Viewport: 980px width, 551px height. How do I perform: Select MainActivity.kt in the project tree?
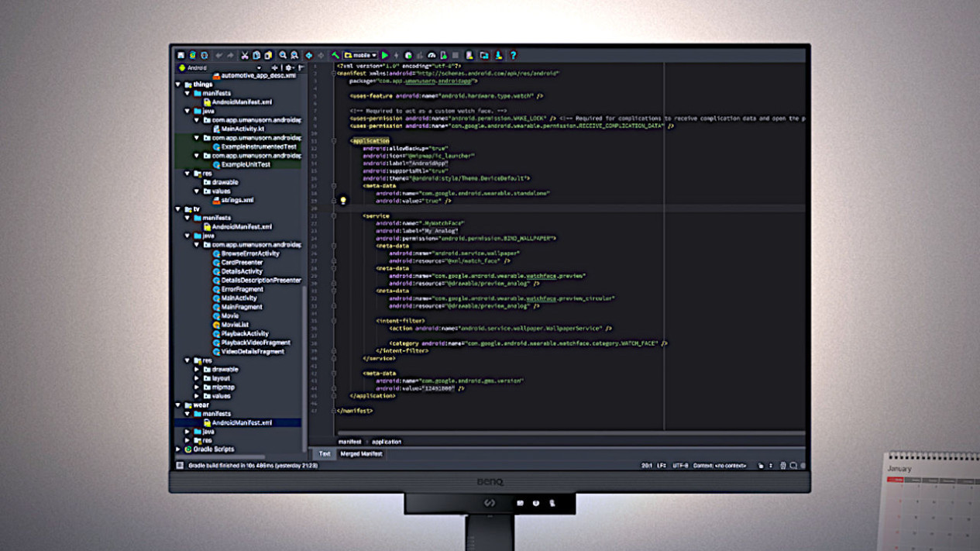click(239, 129)
